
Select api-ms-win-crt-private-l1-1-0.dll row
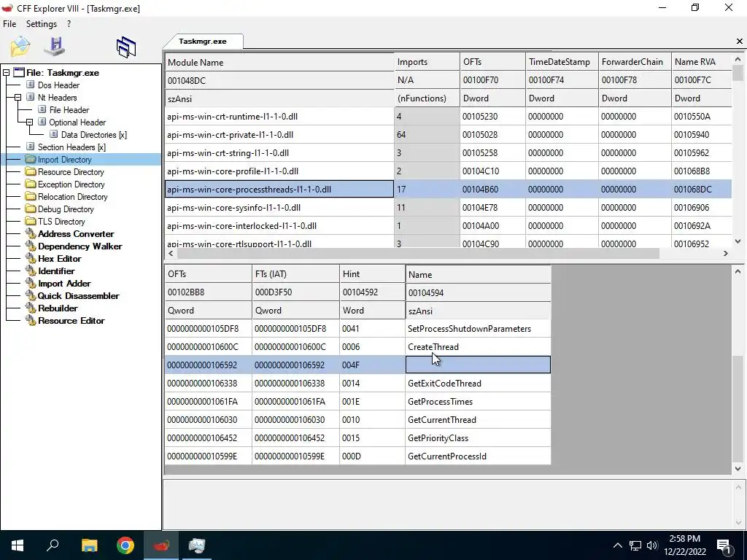448,134
